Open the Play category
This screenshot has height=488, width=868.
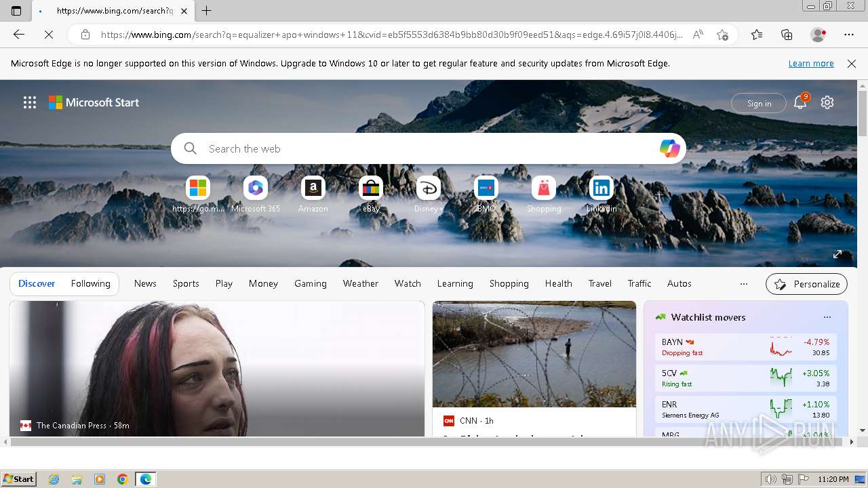pos(224,284)
